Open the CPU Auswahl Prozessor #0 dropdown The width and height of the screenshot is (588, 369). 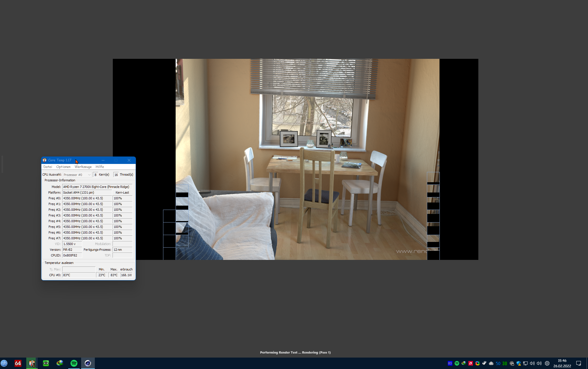77,175
